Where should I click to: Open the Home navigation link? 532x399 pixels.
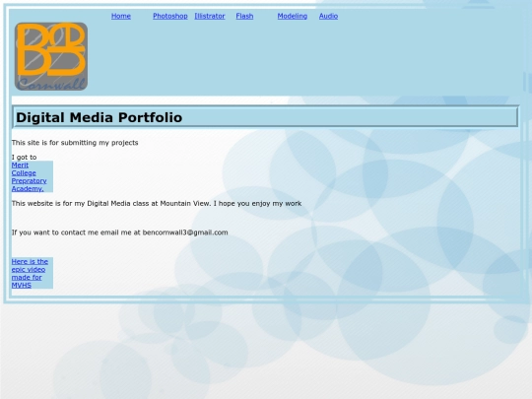coord(121,16)
